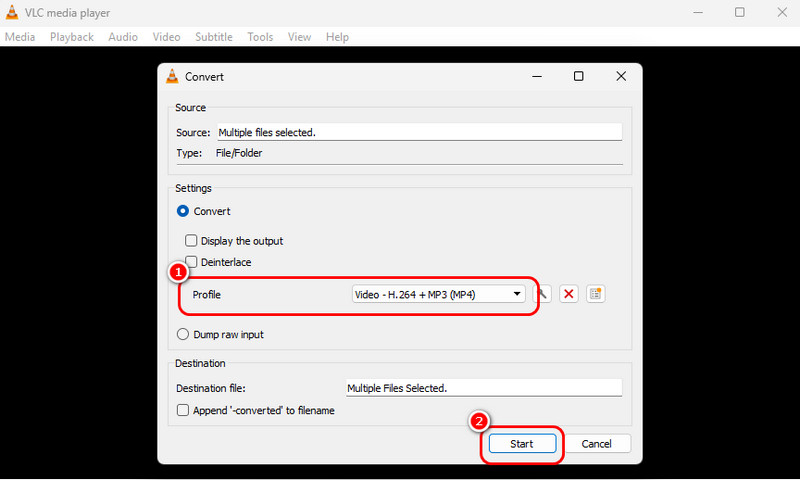The image size is (800, 480).
Task: Select the Convert radio button
Action: [183, 211]
